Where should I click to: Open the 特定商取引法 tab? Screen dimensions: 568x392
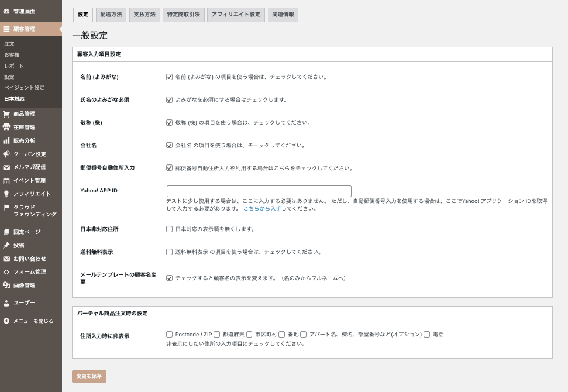click(183, 15)
